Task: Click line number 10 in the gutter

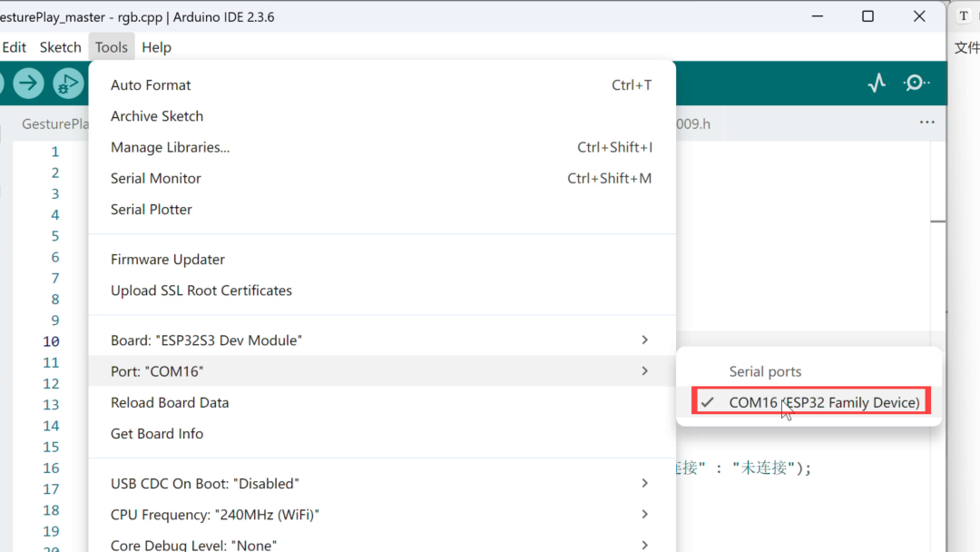Action: point(51,341)
